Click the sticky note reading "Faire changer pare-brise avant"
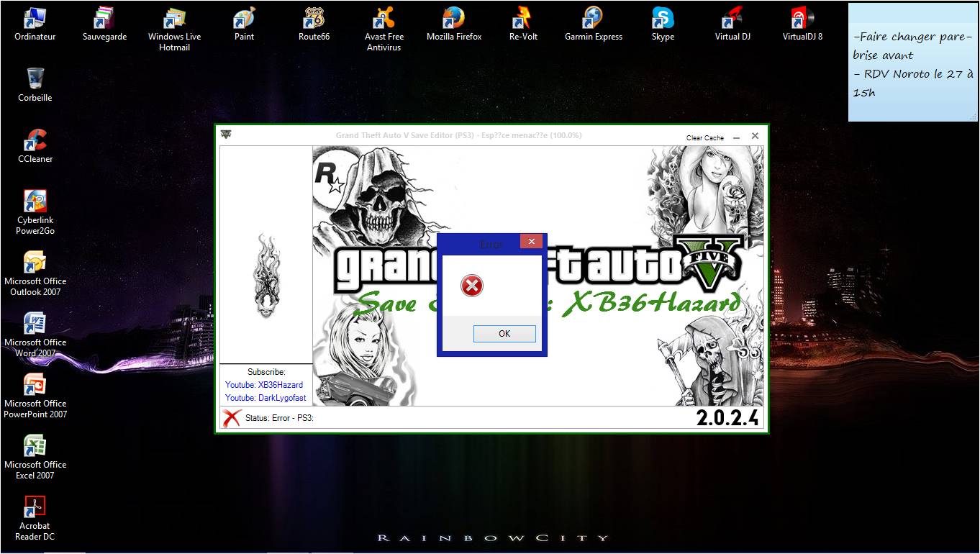980x554 pixels. pos(912,62)
